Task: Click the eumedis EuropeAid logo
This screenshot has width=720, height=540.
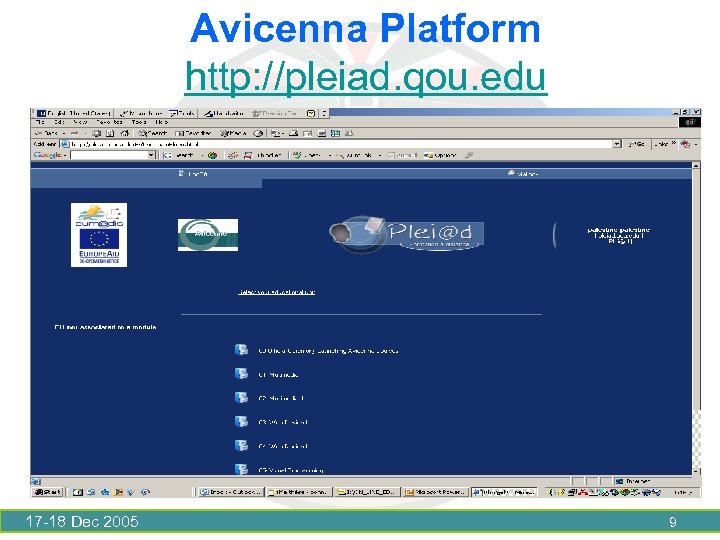Action: click(99, 235)
